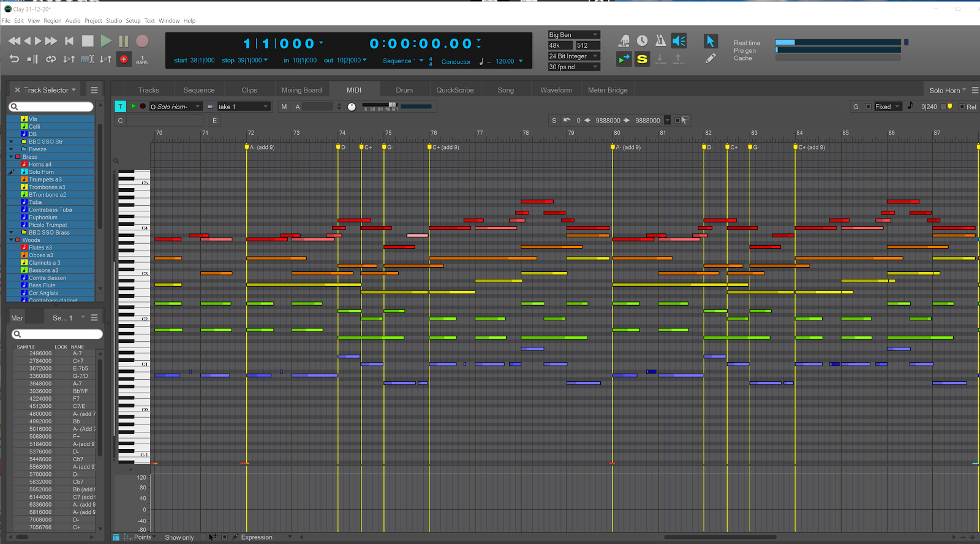The image size is (980, 544).
Task: Open the Track Selector panel dropdown
Action: 49,90
